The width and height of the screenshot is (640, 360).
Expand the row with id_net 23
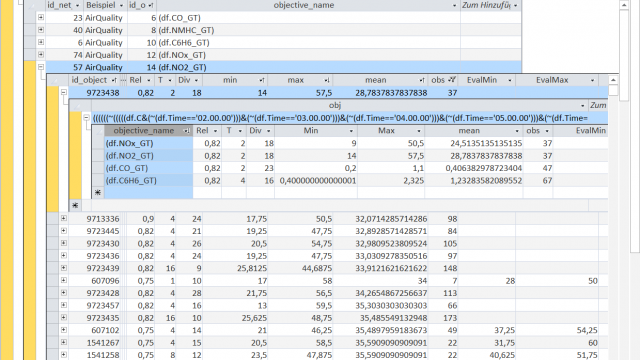pos(41,18)
